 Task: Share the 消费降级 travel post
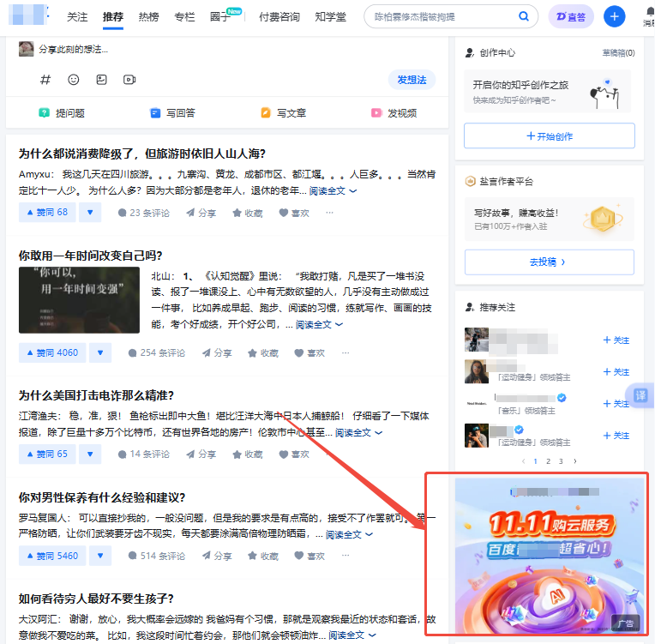(x=201, y=213)
